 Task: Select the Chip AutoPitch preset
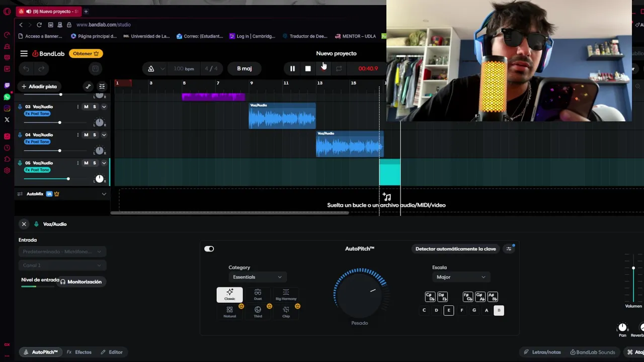286,312
